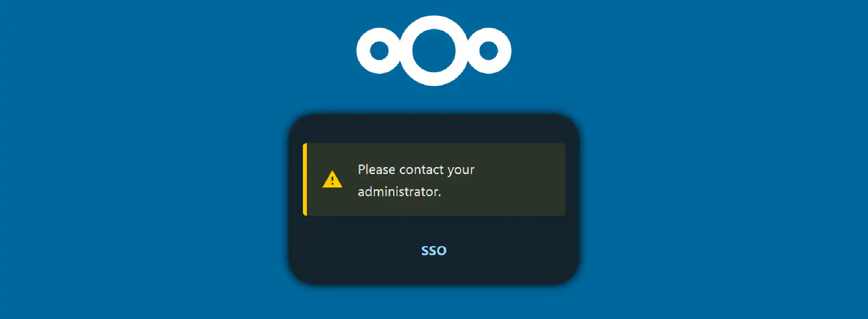Focus the "Please contact your administrator." warning message
This screenshot has height=319, width=868.
click(434, 179)
